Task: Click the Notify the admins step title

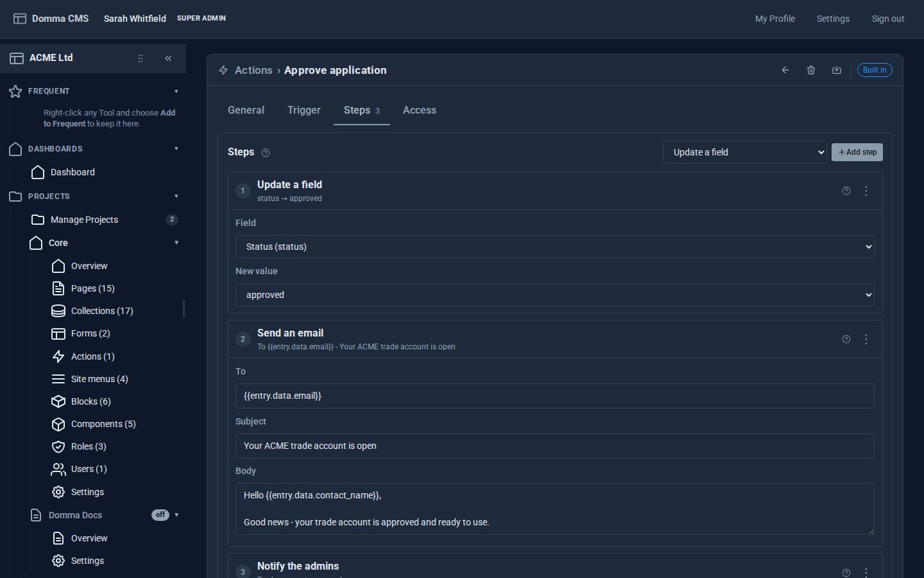Action: point(298,566)
